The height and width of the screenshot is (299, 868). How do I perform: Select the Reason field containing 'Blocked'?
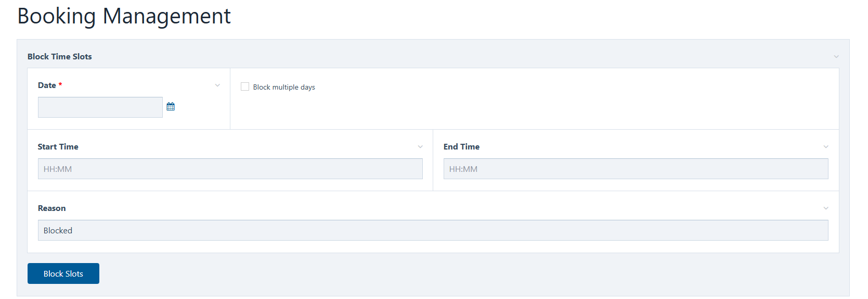click(433, 230)
